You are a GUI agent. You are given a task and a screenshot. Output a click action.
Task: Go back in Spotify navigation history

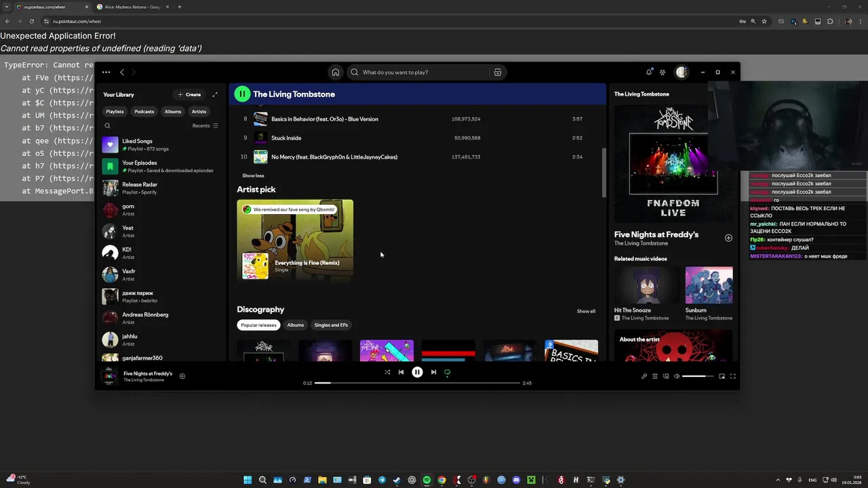122,72
